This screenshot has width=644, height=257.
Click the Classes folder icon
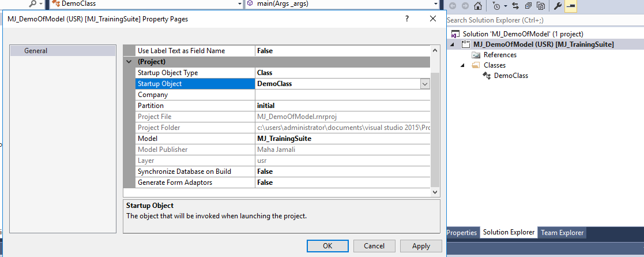pyautogui.click(x=476, y=65)
